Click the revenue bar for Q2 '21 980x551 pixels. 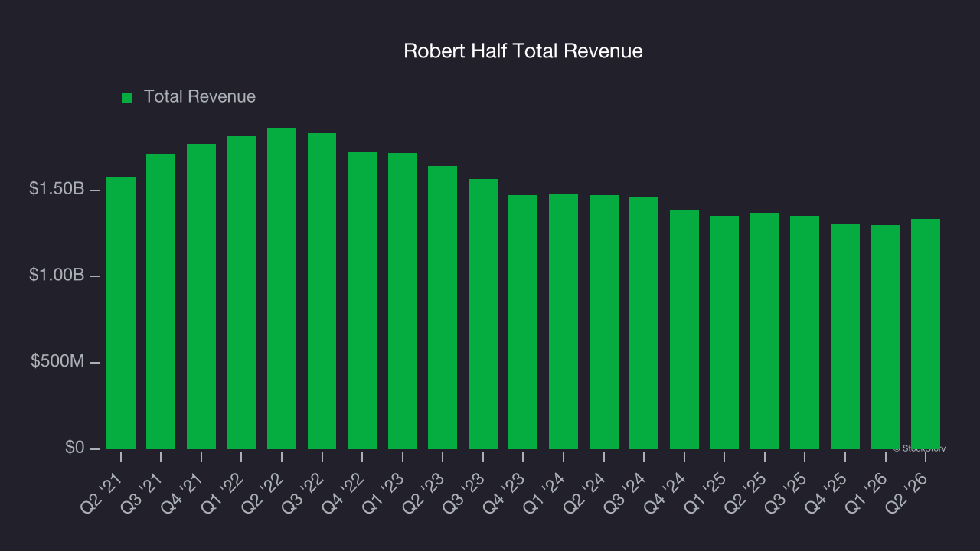(x=121, y=313)
